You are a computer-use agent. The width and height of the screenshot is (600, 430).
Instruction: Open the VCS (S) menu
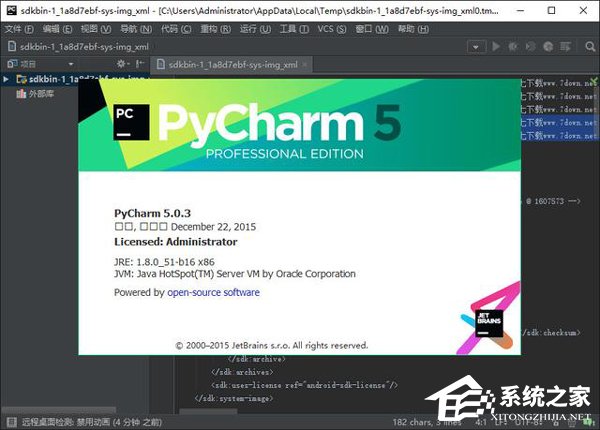331,29
